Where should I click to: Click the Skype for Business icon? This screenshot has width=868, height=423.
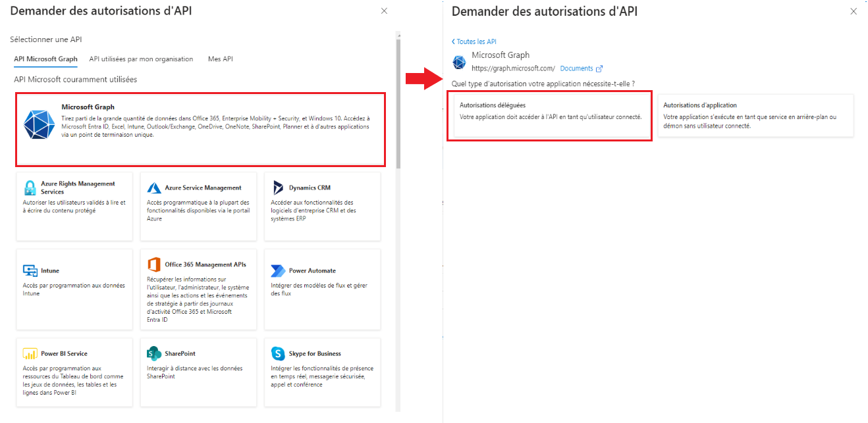click(278, 353)
